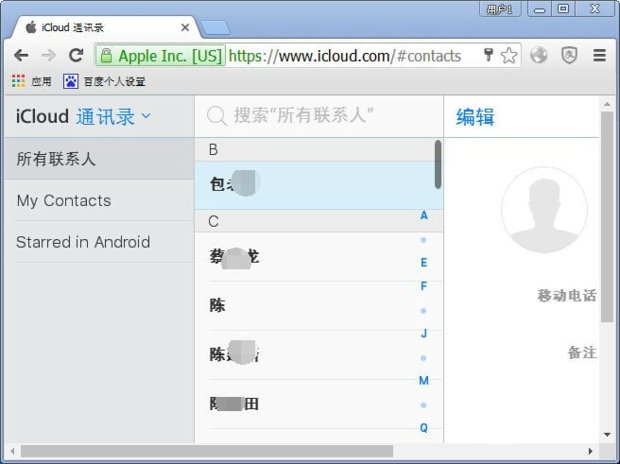Screen dimensions: 620x464
Task: Click the vertical scrollbar down arrow
Action: click(x=607, y=435)
